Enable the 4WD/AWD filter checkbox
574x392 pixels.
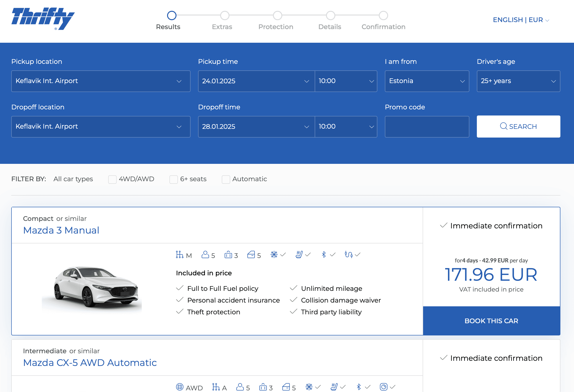[112, 179]
